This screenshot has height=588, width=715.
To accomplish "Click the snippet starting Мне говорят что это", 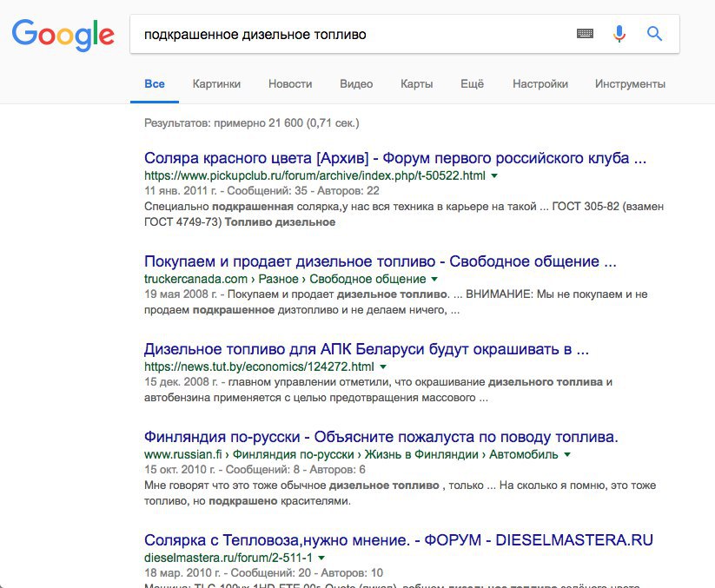I will point(400,493).
